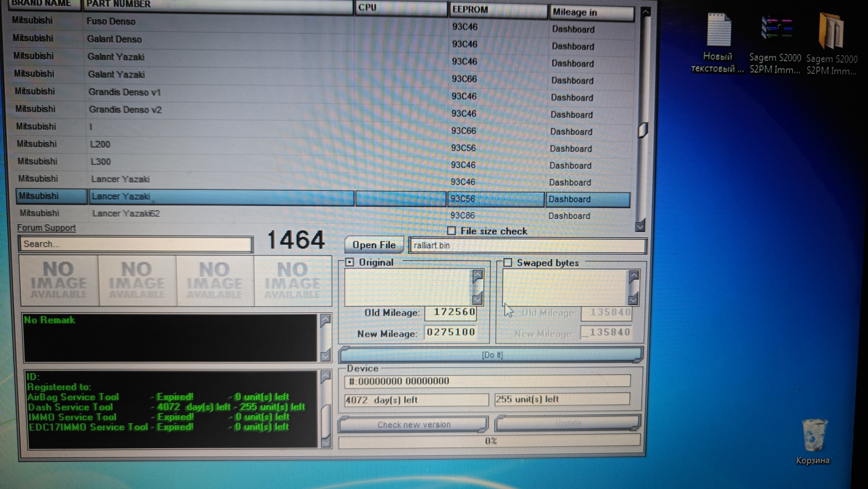
Task: Select the Lancer Yazaki62 row
Action: click(x=323, y=214)
